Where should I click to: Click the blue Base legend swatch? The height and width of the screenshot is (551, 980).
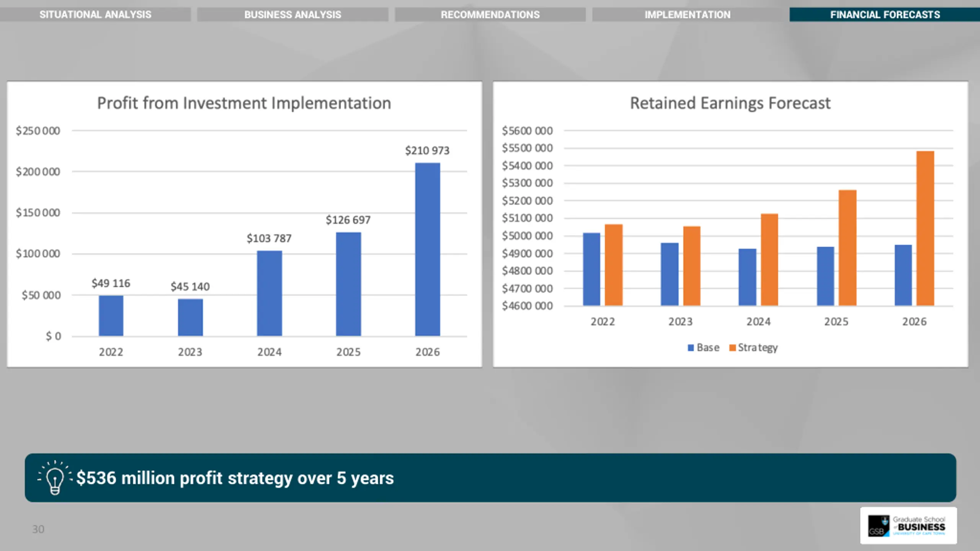[x=691, y=348]
